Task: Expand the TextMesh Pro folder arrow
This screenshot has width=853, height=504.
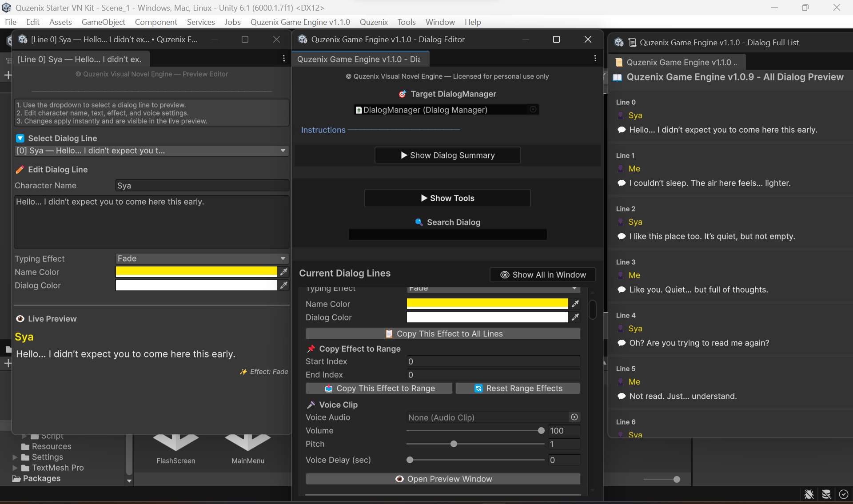Action: click(x=15, y=468)
